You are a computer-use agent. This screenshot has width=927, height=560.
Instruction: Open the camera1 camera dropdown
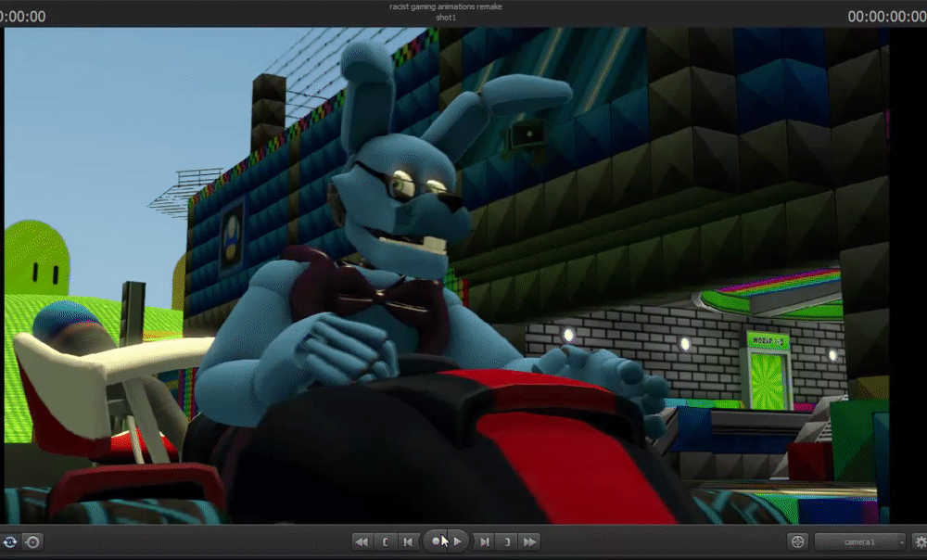[x=859, y=541]
